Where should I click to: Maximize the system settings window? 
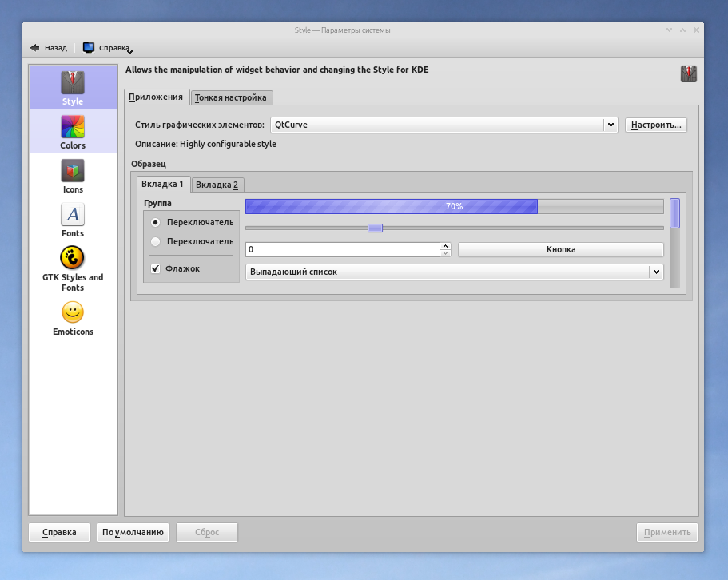(x=682, y=30)
